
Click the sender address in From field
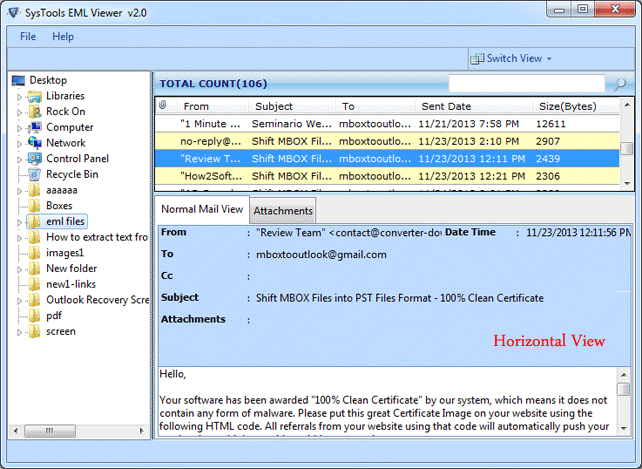[x=348, y=233]
